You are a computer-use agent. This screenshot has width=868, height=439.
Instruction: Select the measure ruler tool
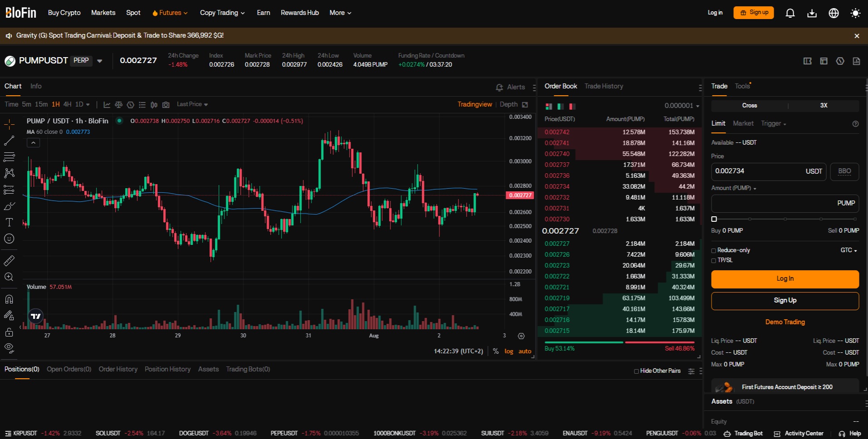(9, 260)
